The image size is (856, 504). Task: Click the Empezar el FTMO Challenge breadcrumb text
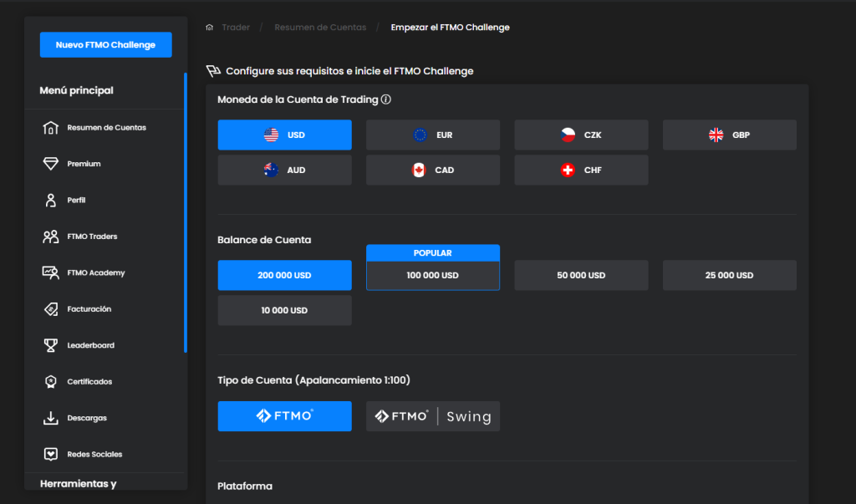tap(451, 28)
